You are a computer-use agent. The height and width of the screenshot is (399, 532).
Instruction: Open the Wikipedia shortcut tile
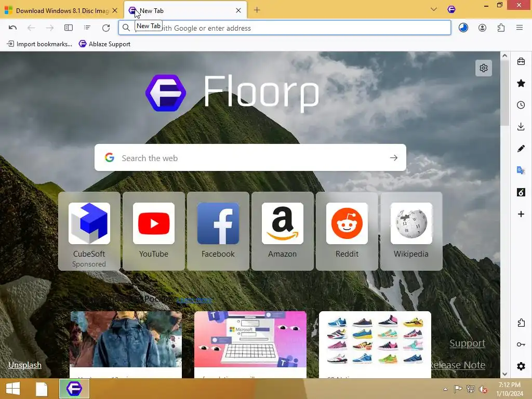click(x=411, y=231)
